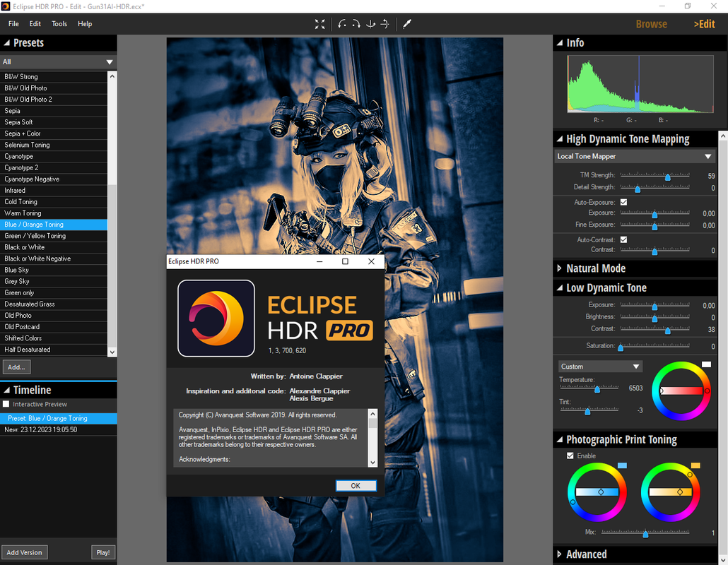Uncheck Auto-Exposure checkbox
728x565 pixels.
click(623, 202)
